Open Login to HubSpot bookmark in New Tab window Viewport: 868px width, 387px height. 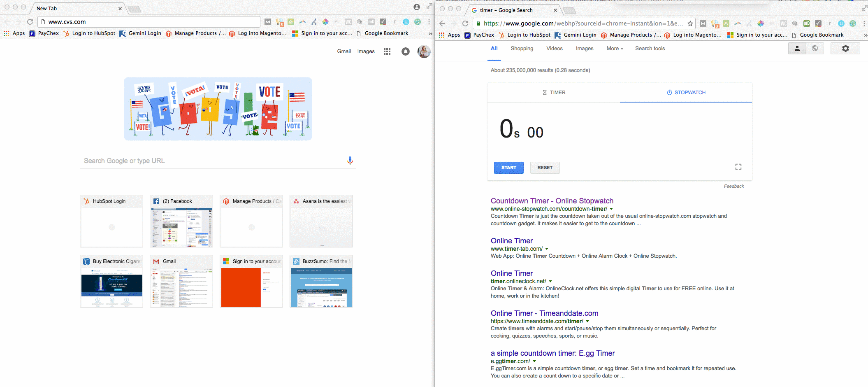click(x=89, y=33)
